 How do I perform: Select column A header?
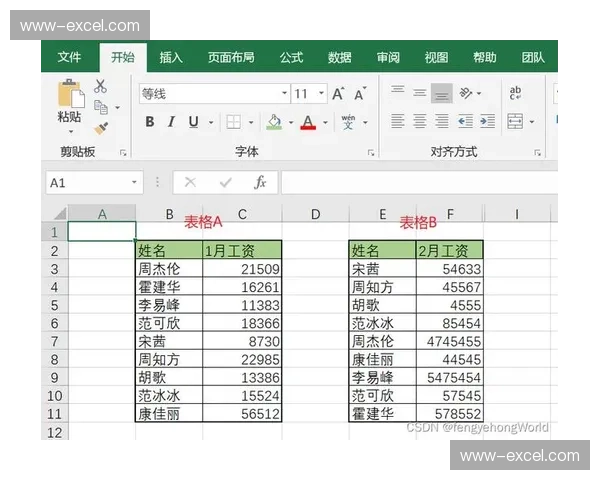[x=102, y=214]
